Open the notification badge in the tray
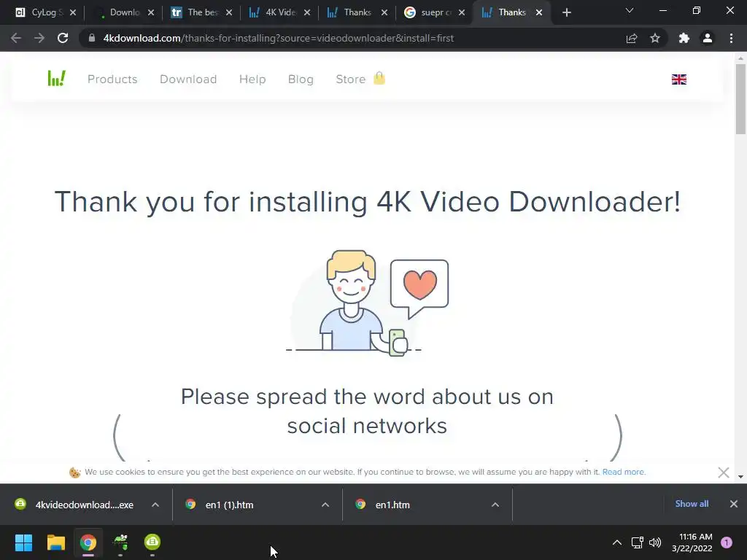The image size is (747, 560). click(x=727, y=542)
